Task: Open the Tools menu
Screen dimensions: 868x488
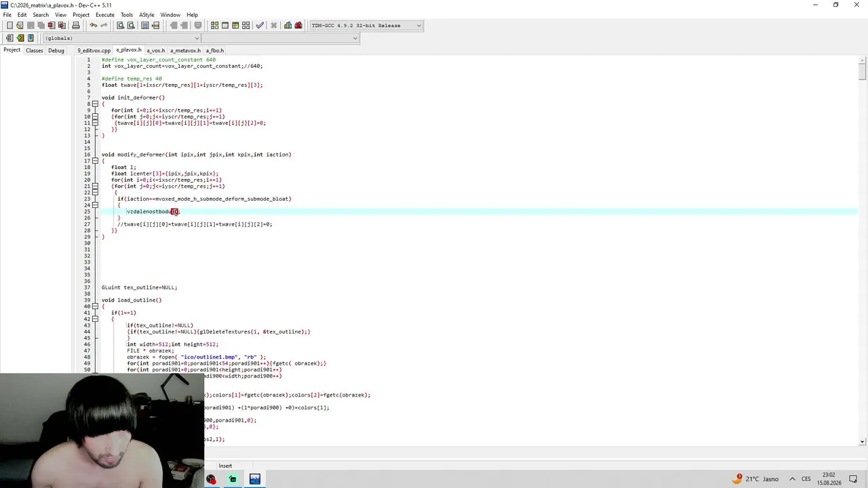Action: click(127, 15)
